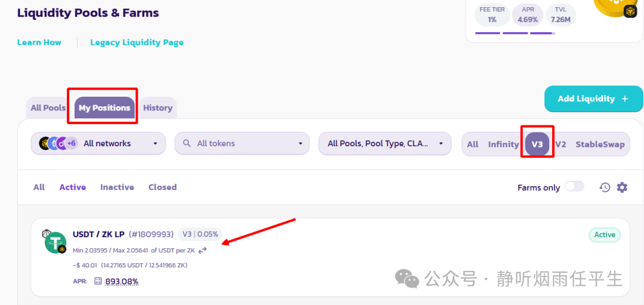The image size is (644, 305).
Task: Show All position statuses
Action: [x=39, y=187]
